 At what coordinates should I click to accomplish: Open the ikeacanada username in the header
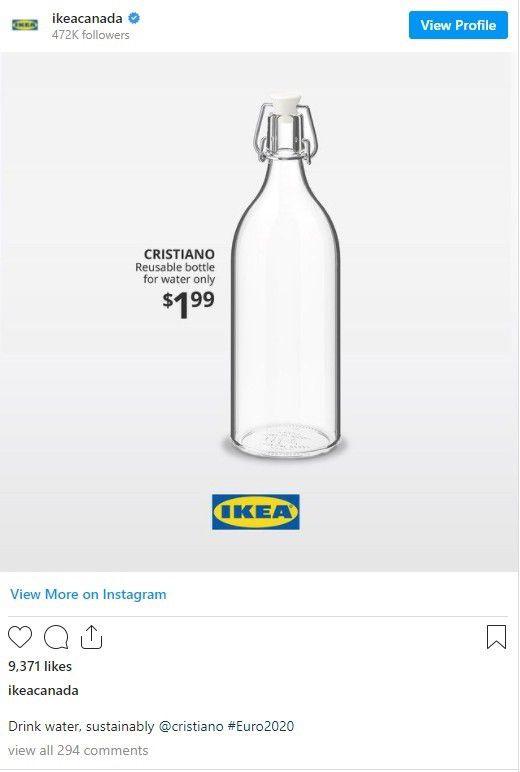[x=87, y=19]
